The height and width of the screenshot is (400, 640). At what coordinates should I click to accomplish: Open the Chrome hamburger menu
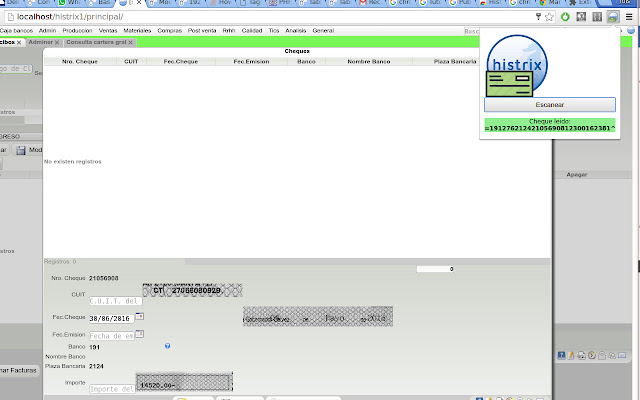pos(629,17)
